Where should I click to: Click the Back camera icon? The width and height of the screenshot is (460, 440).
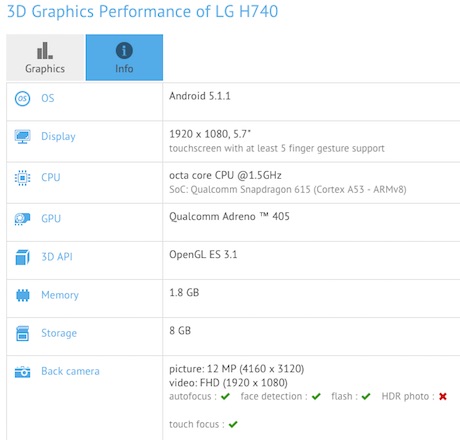(x=22, y=372)
